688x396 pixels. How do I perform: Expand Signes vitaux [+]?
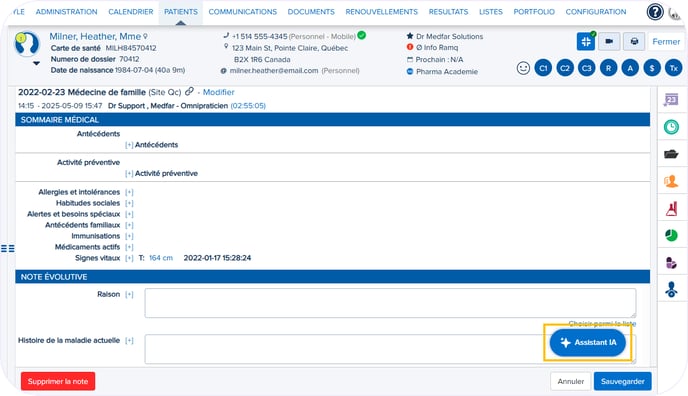click(129, 258)
